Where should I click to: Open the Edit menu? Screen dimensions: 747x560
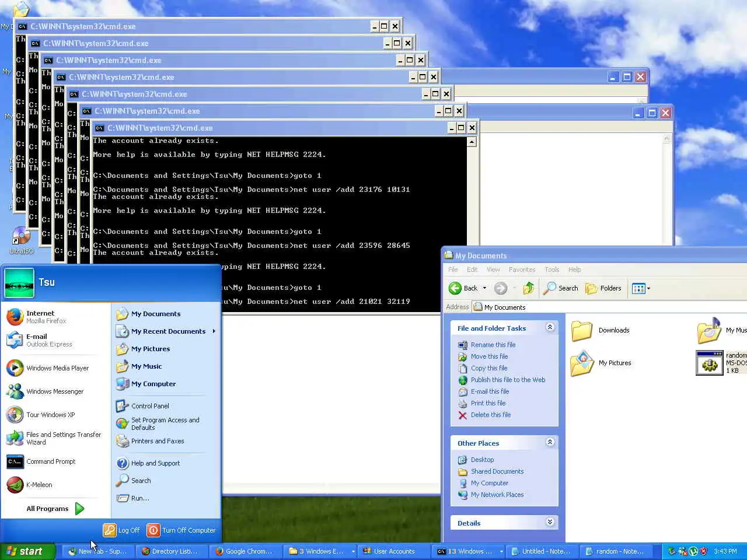472,269
